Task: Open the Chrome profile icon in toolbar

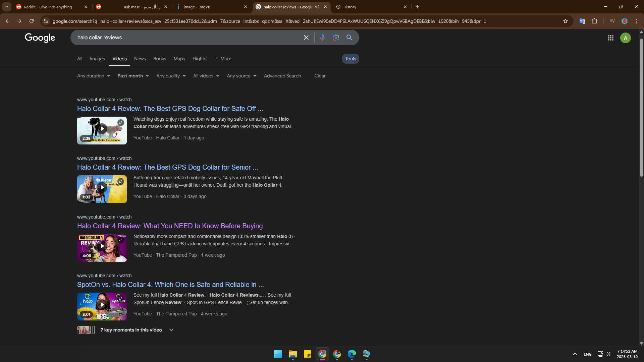Action: (625, 21)
